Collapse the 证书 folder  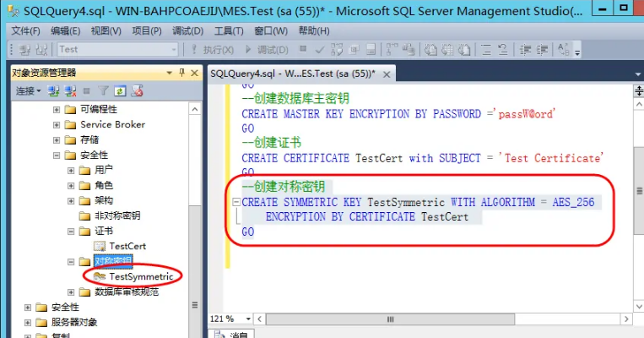coord(71,231)
